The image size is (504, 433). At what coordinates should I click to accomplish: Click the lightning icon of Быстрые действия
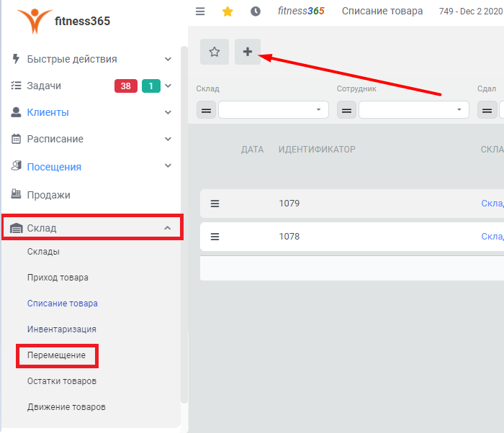point(16,59)
